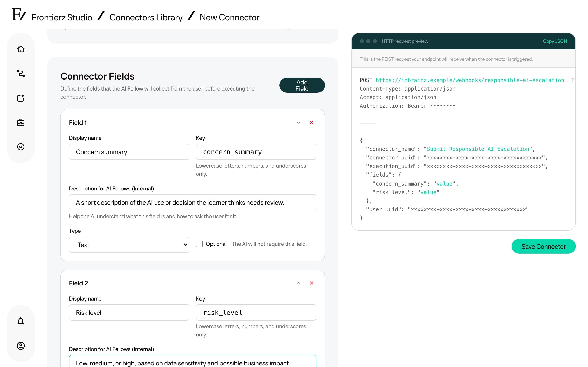Viewport: 588px width, 367px height.
Task: Open the Type dropdown showing Text
Action: (129, 245)
